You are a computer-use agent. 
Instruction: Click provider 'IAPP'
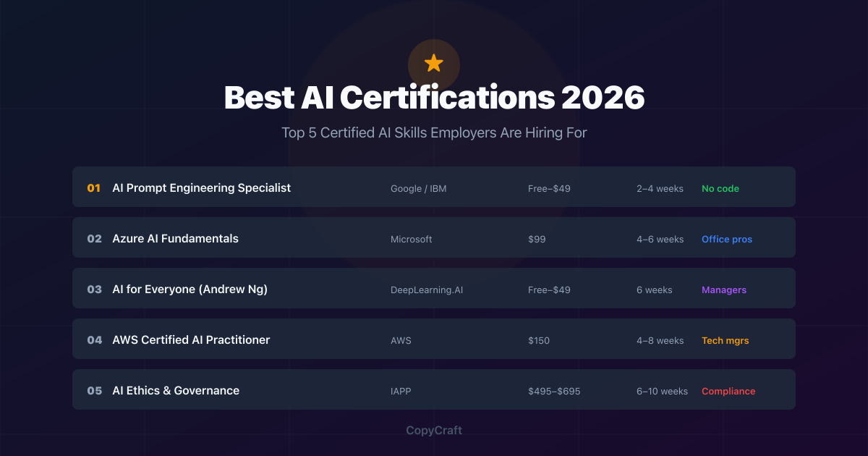point(401,392)
